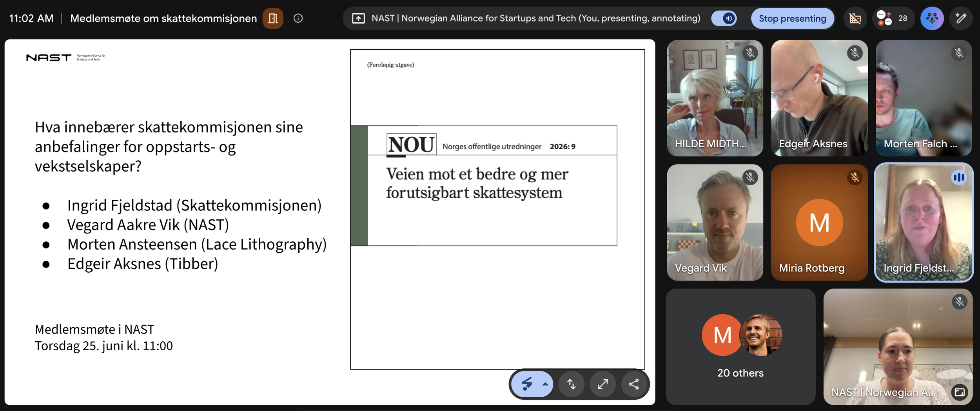Toggle the presentation audio switch
The width and height of the screenshot is (980, 411).
pos(724,18)
